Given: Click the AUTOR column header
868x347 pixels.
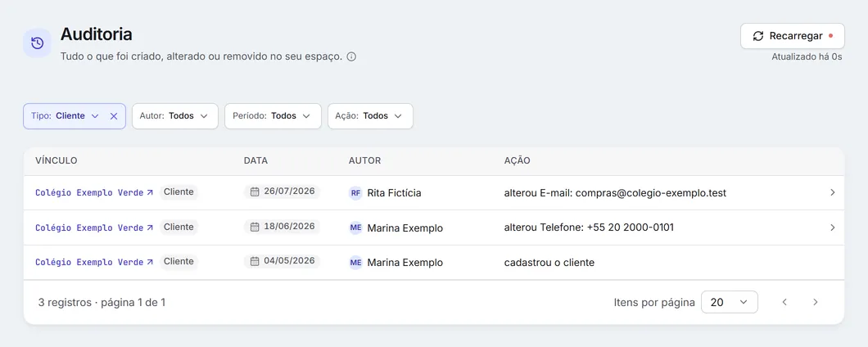Looking at the screenshot, I should point(364,161).
